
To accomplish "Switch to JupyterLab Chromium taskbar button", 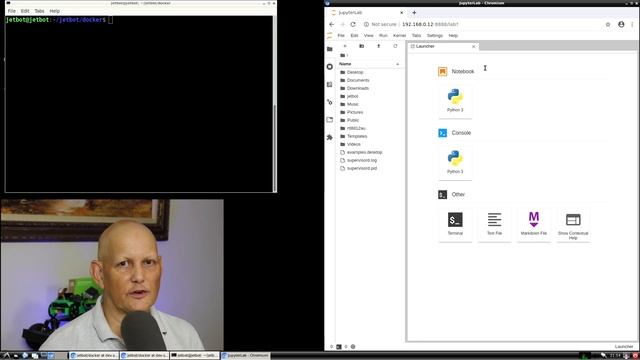I will click(246, 356).
